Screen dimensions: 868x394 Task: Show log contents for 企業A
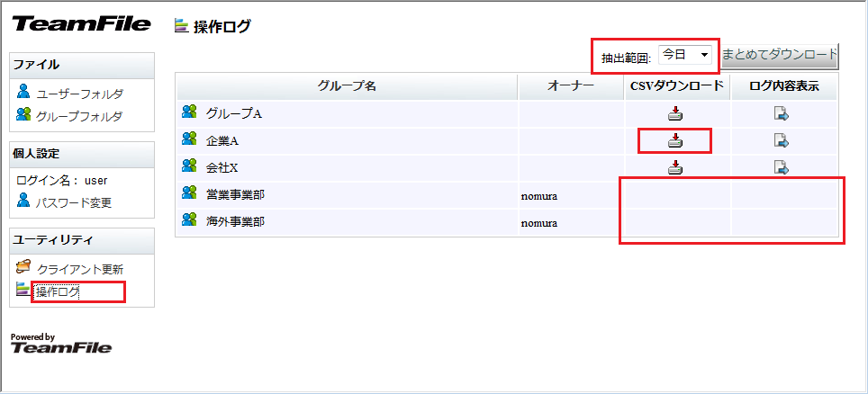click(x=782, y=140)
